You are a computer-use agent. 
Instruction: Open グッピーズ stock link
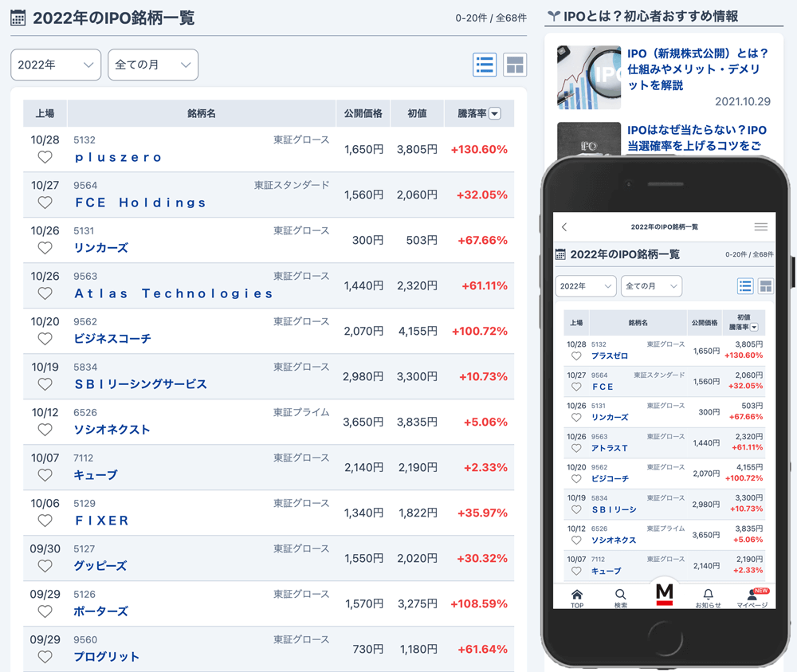(x=100, y=566)
